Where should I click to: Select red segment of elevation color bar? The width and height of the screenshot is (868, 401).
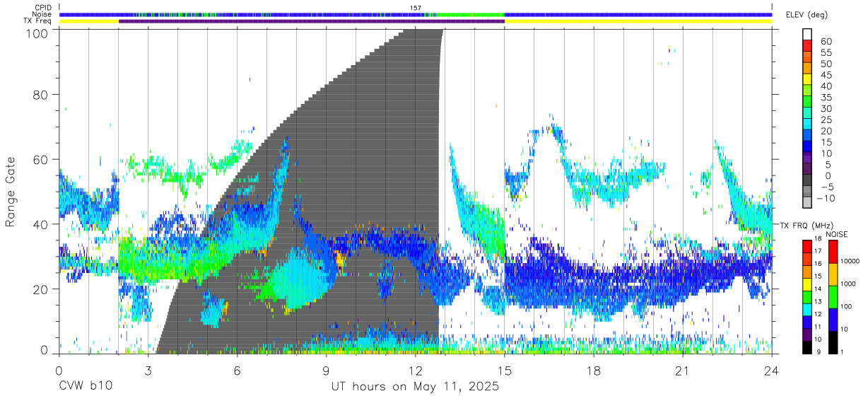coord(807,45)
